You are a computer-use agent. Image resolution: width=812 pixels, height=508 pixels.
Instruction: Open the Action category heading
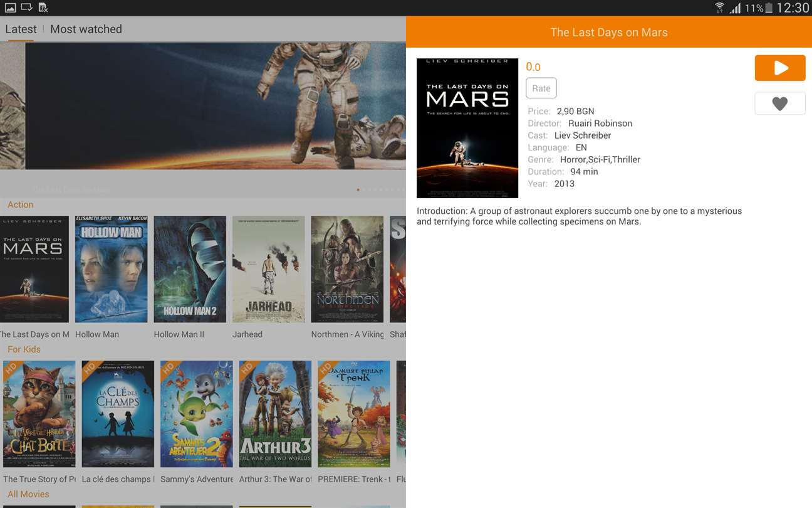[21, 204]
